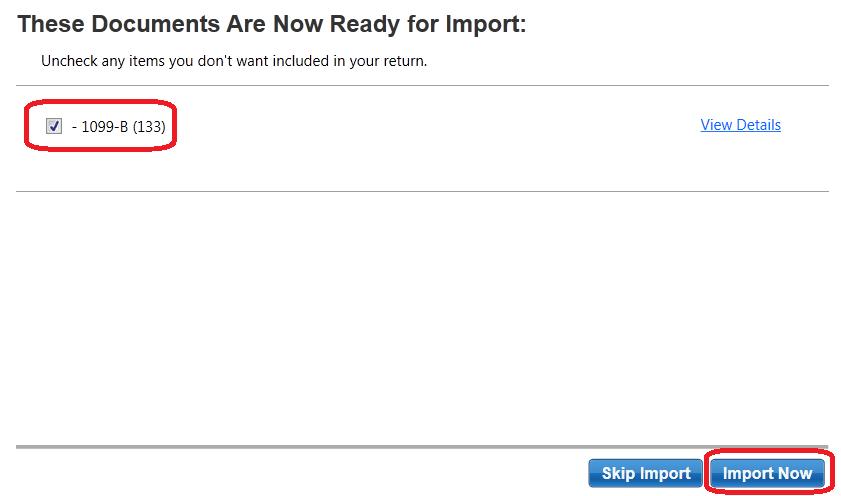Viewport: 841px width, 496px height.
Task: Click the thick gray divider above the buttons
Action: coord(422,446)
